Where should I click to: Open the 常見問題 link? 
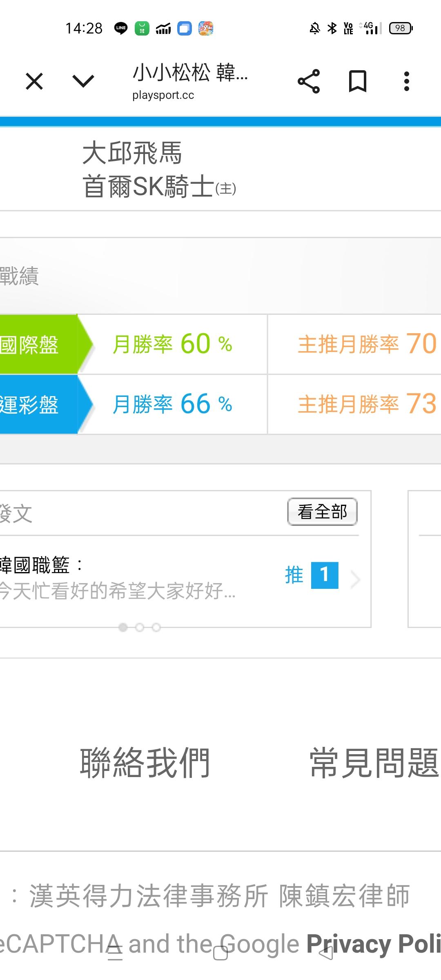point(374,763)
